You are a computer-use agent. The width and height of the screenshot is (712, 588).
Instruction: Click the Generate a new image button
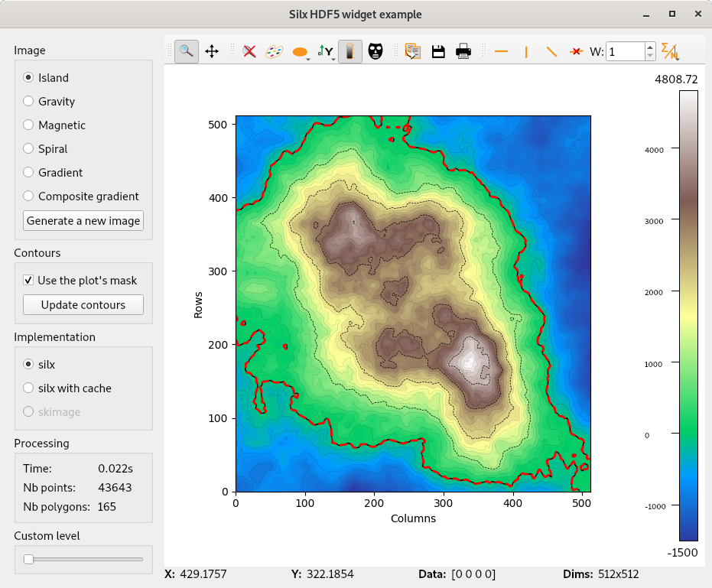83,221
